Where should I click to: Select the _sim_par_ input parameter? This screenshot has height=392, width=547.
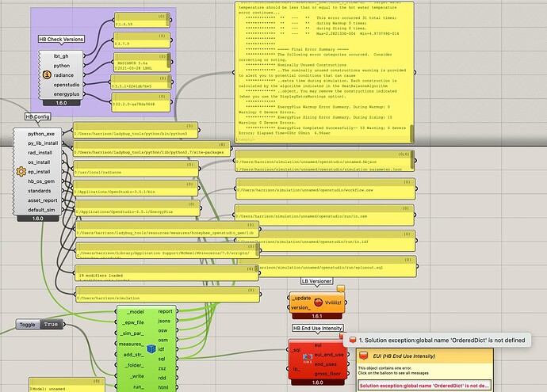point(132,333)
